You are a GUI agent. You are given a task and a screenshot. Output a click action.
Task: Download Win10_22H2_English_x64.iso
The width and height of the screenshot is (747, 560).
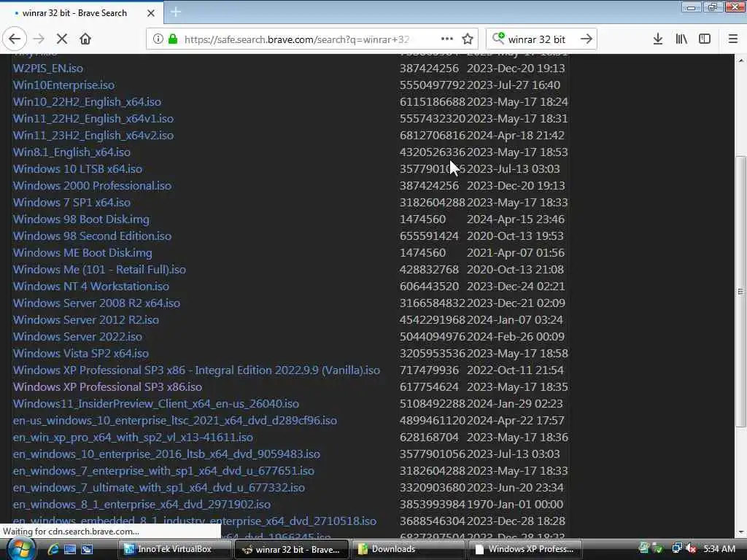(88, 101)
